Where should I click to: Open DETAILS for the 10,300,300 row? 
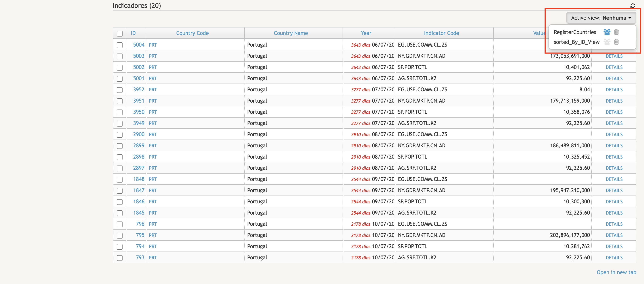[614, 202]
